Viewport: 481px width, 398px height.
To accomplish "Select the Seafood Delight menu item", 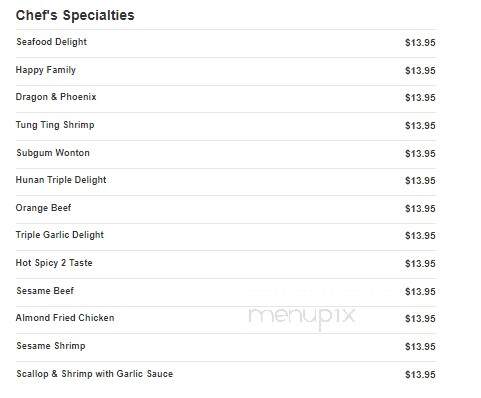I will pos(52,42).
